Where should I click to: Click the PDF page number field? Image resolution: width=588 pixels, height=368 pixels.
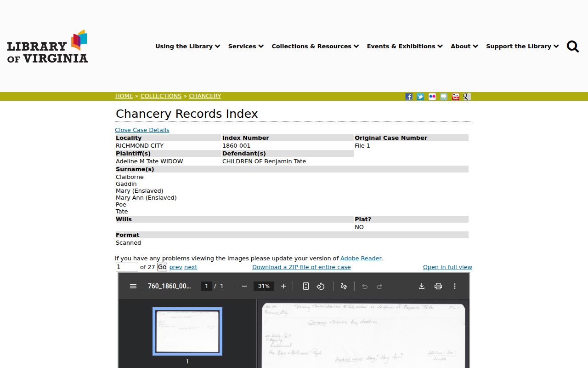[206, 286]
